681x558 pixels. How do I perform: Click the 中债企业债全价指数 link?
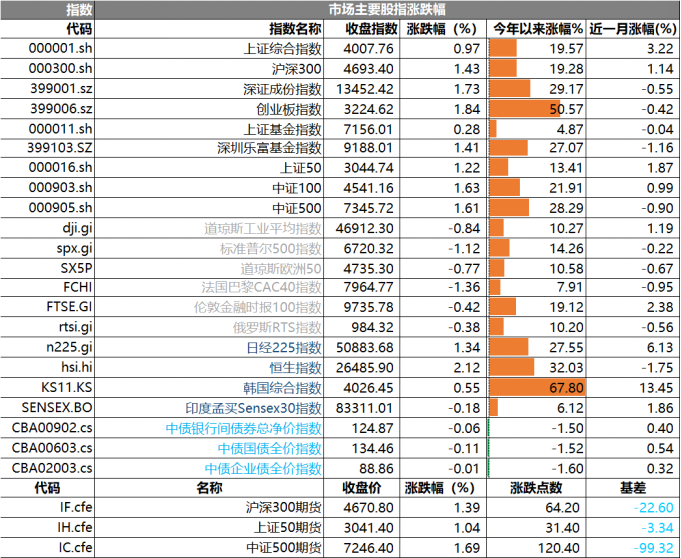[x=264, y=468]
